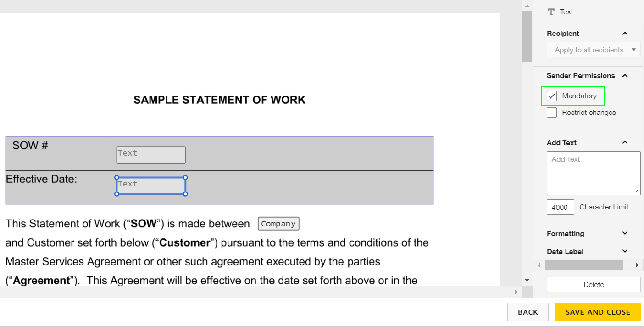Click the left scroll arrow below Data Label
Viewport: 644px width, 327px height.
[x=539, y=265]
